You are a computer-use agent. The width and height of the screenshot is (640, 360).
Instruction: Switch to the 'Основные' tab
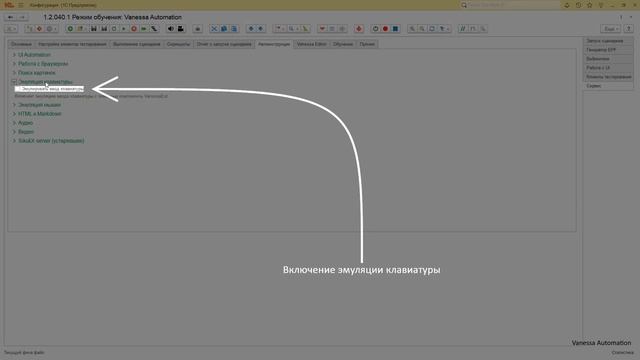(21, 44)
